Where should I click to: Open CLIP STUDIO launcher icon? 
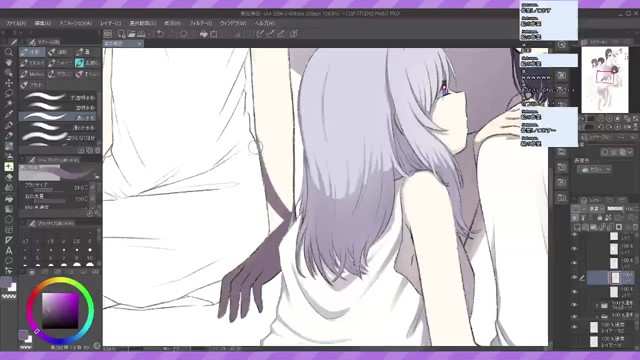[x=108, y=34]
